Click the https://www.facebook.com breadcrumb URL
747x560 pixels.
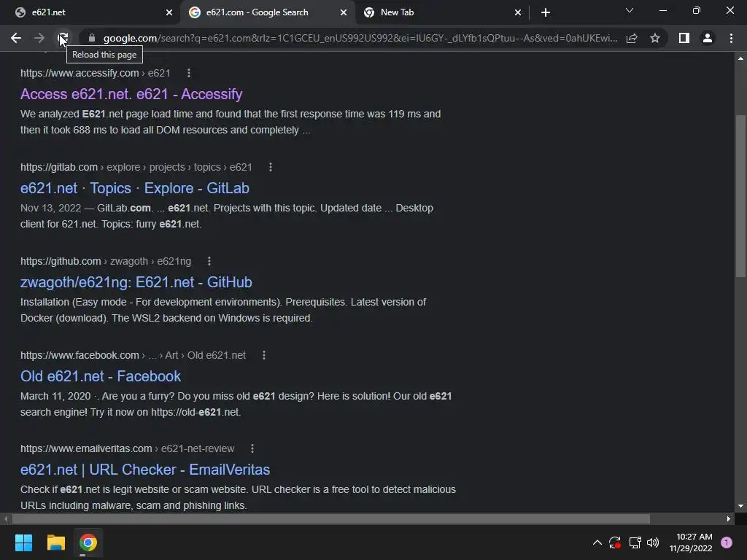[80, 355]
